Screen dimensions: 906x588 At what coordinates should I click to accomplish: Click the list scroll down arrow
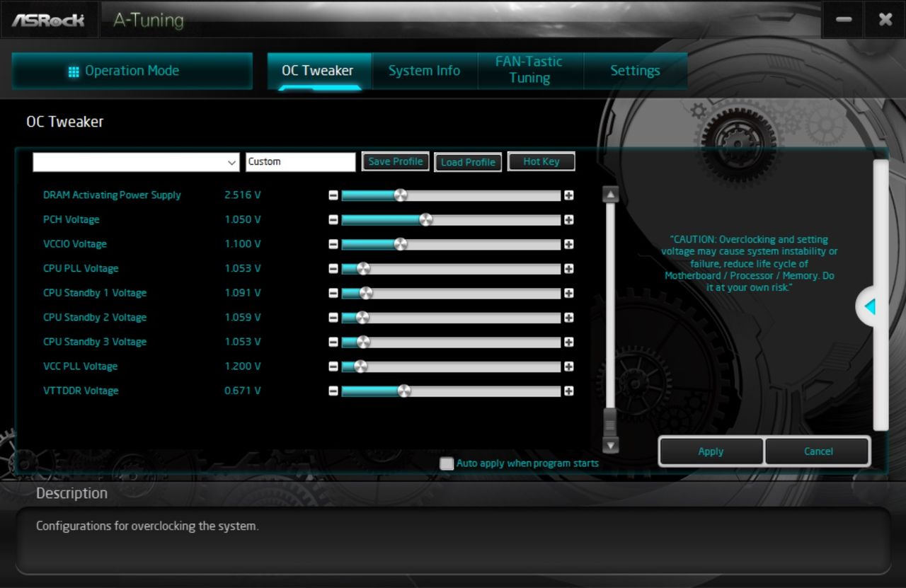[x=610, y=445]
